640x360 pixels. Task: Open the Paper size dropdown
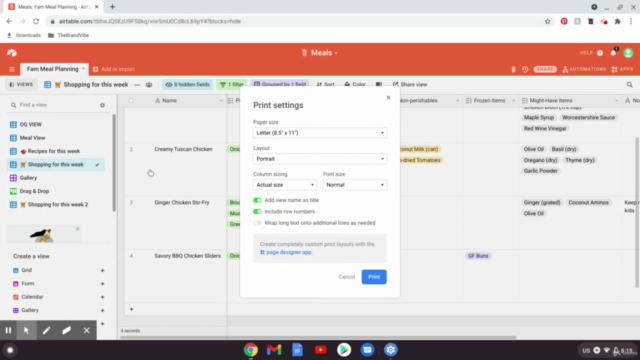pos(320,133)
